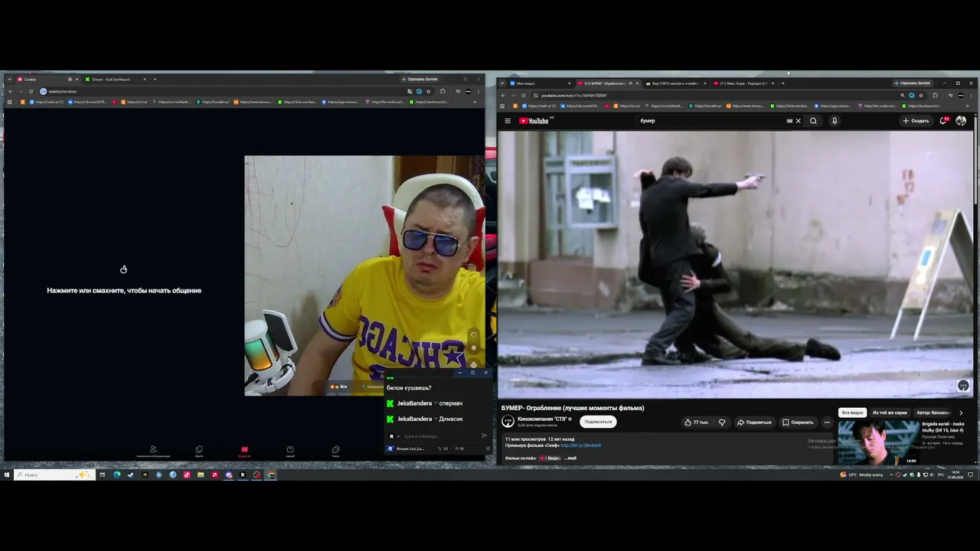The width and height of the screenshot is (980, 551).
Task: Open a new tab in the YouTube window
Action: [x=782, y=83]
